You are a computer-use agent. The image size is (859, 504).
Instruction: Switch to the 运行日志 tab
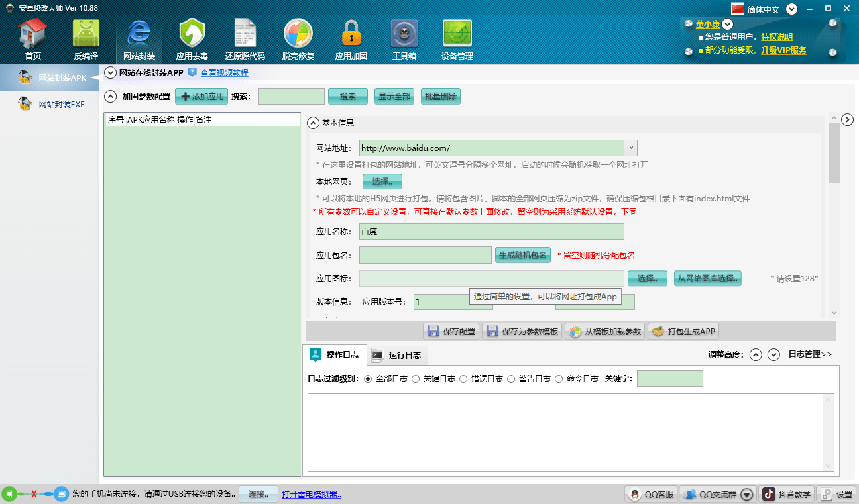click(398, 355)
